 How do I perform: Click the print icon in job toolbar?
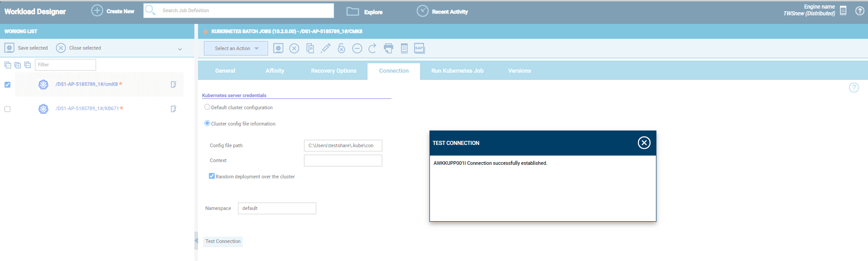click(388, 48)
